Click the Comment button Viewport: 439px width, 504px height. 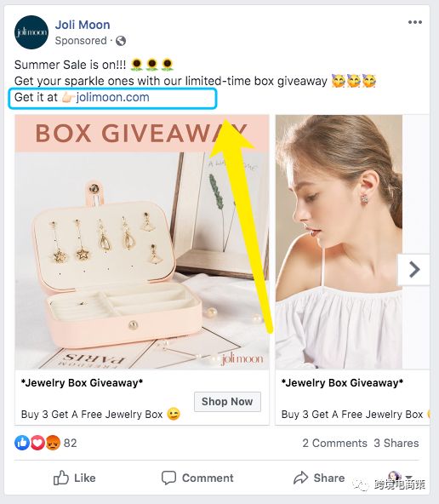click(x=197, y=478)
